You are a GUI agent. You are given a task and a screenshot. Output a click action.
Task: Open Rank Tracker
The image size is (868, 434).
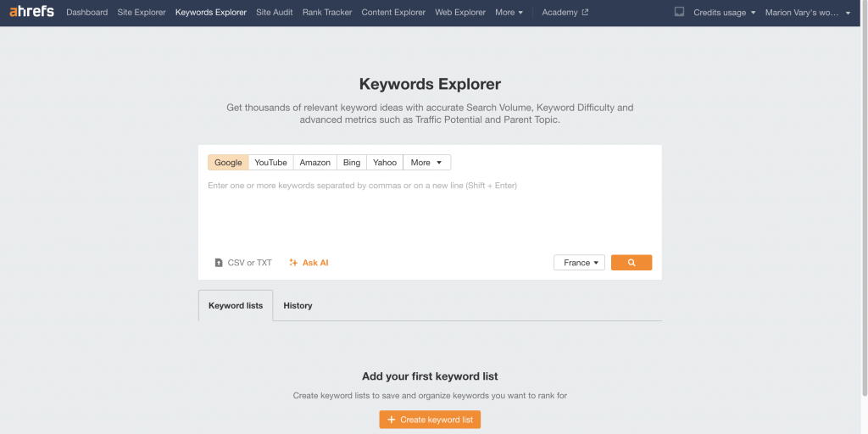point(327,12)
